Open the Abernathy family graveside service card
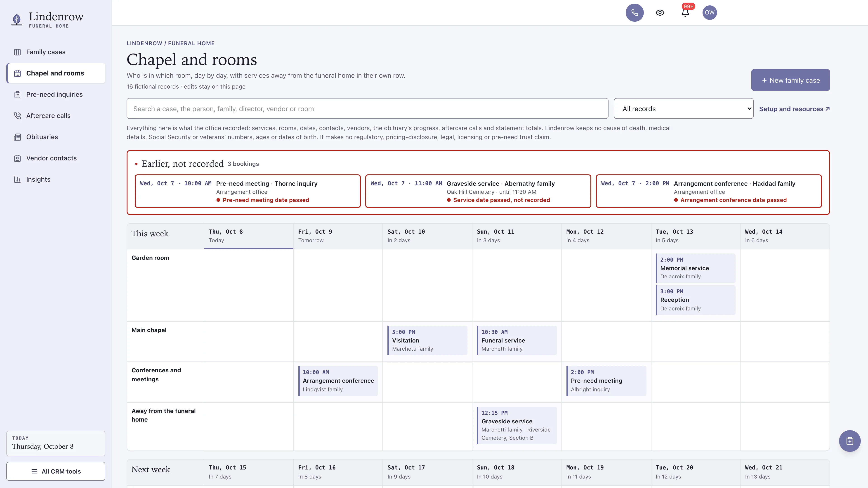This screenshot has height=488, width=868. tap(478, 191)
